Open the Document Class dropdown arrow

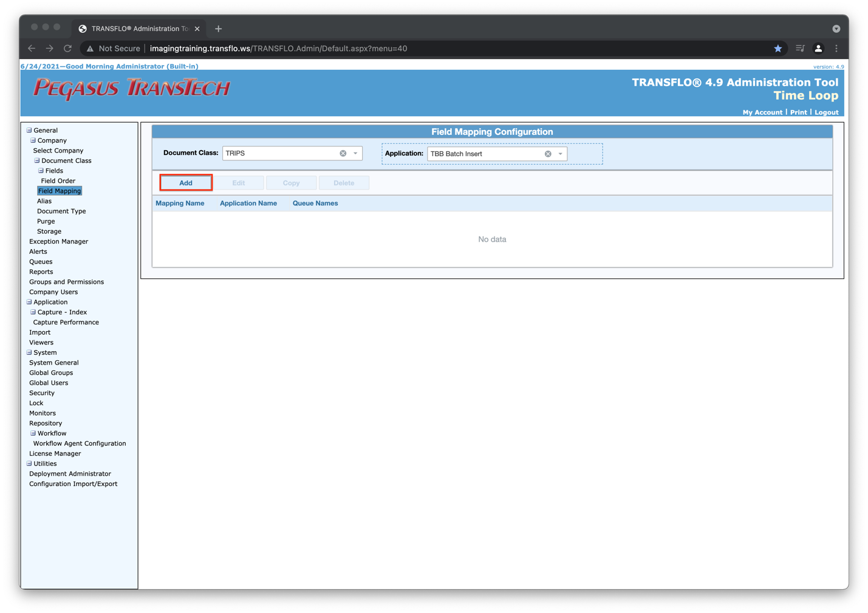click(355, 154)
